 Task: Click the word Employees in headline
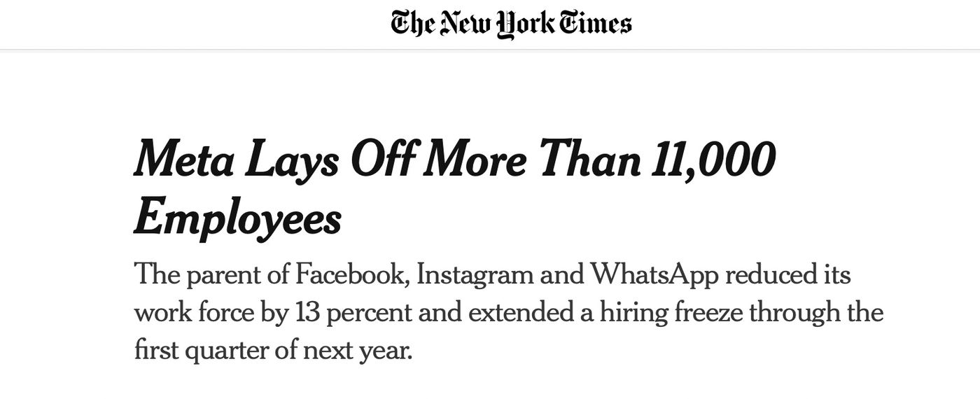point(237,218)
